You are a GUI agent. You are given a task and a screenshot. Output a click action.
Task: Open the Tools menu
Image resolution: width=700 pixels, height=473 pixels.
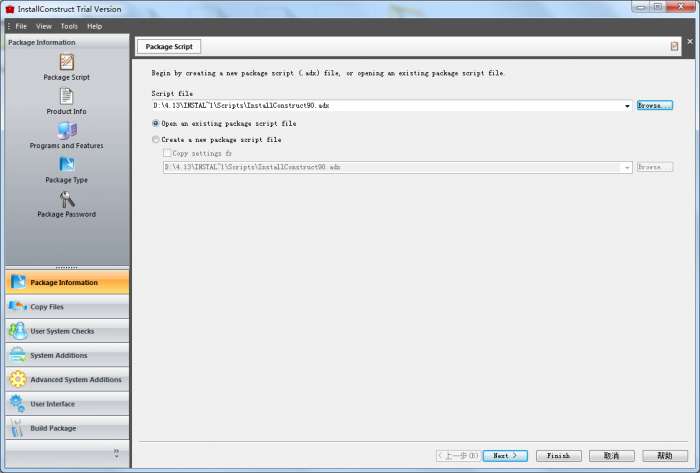(69, 26)
